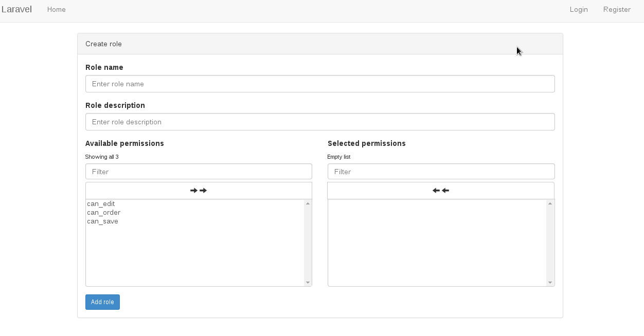The image size is (644, 336).
Task: Select the can_save permission
Action: coord(102,221)
